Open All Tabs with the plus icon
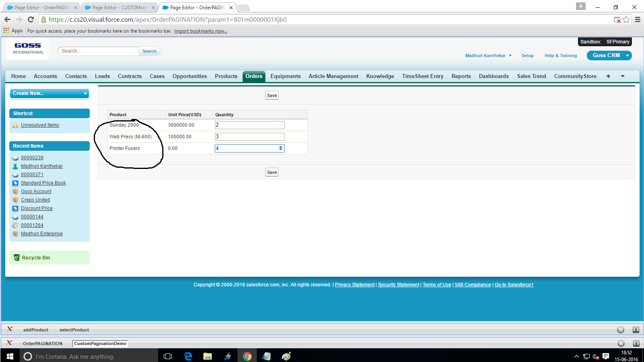Viewport: 644px width, 362px height. tap(608, 76)
